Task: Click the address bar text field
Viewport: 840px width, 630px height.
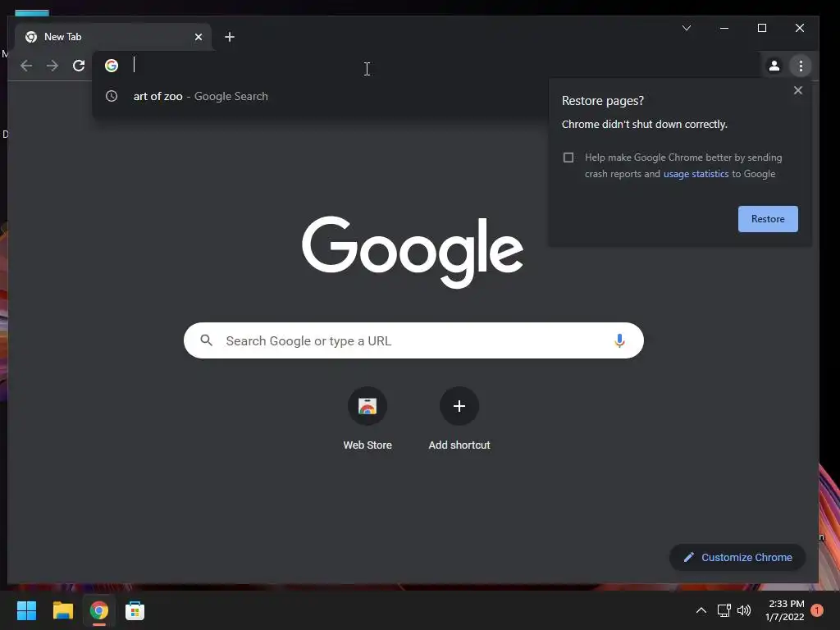Action: pyautogui.click(x=428, y=66)
